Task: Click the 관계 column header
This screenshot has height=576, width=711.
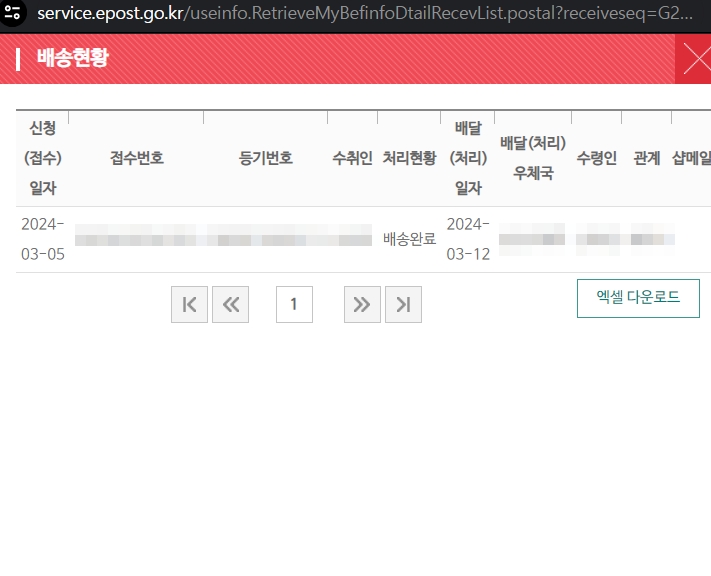Action: (x=647, y=158)
